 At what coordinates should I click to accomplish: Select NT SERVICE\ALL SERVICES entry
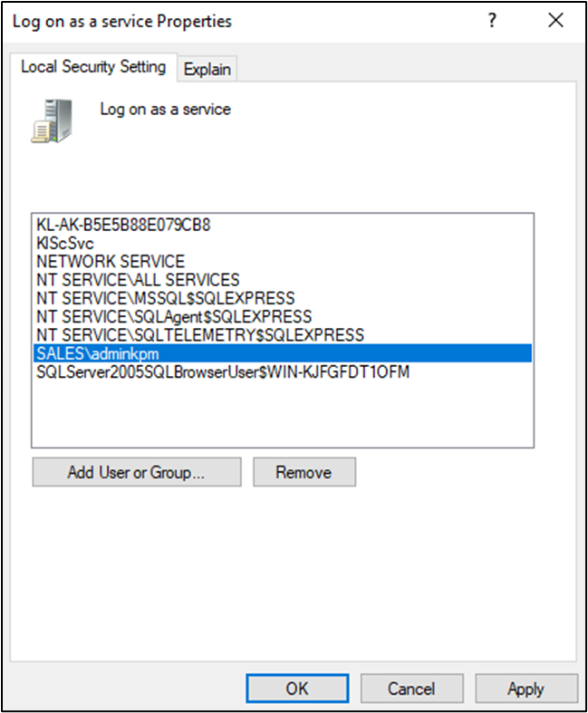click(138, 280)
